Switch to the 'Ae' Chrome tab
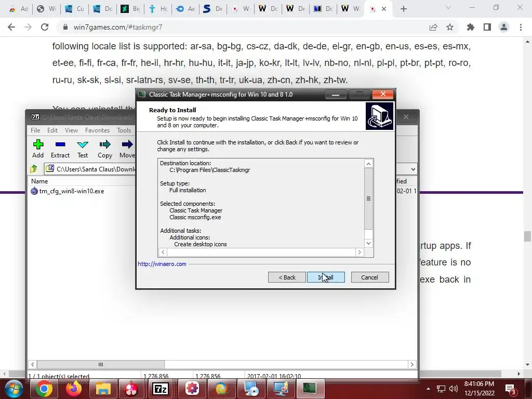532x399 pixels. pos(185,9)
